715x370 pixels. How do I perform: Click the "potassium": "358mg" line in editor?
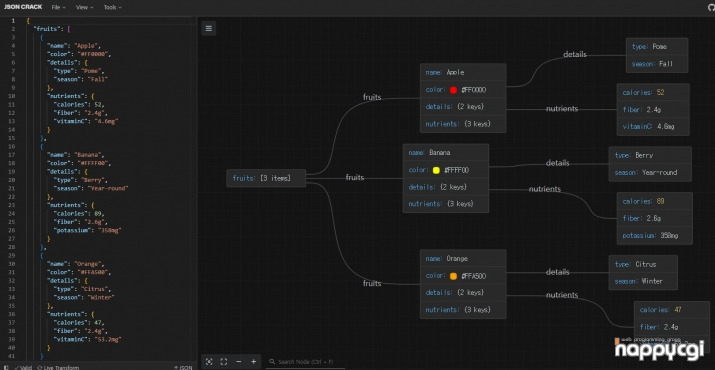pos(88,230)
